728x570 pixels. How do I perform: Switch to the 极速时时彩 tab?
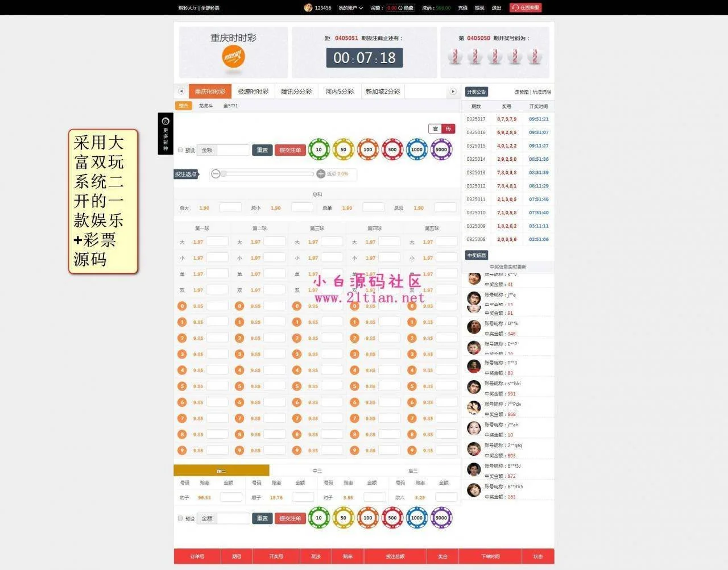[x=253, y=91]
